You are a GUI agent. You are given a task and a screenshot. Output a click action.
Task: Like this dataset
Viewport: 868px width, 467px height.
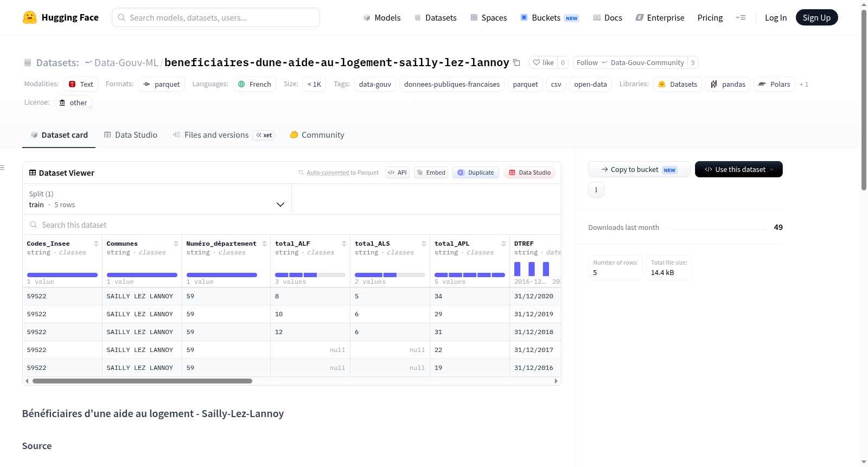(x=543, y=62)
